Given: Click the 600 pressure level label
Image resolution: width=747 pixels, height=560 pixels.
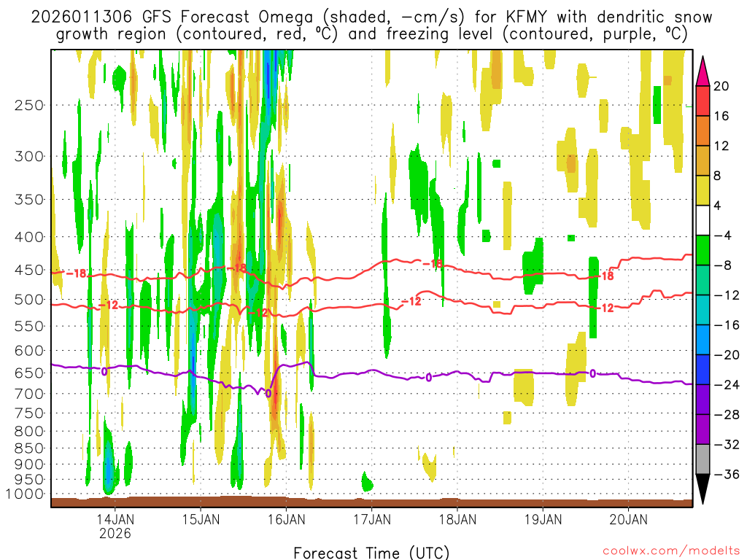Looking at the screenshot, I should [x=29, y=351].
